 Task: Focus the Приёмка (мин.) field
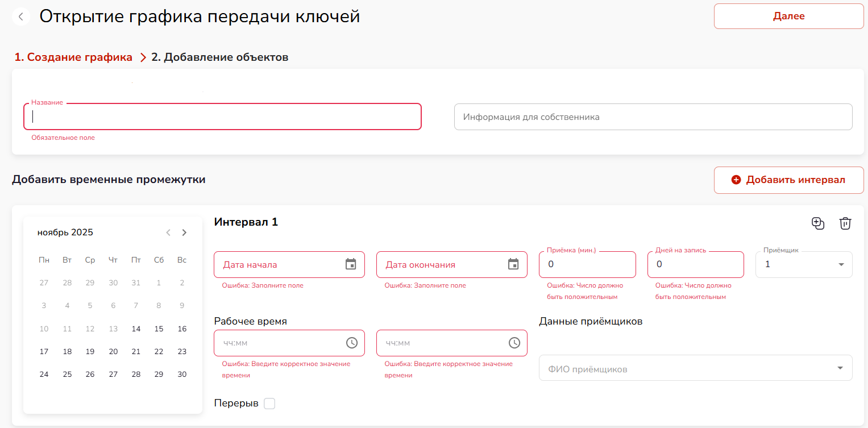[587, 264]
